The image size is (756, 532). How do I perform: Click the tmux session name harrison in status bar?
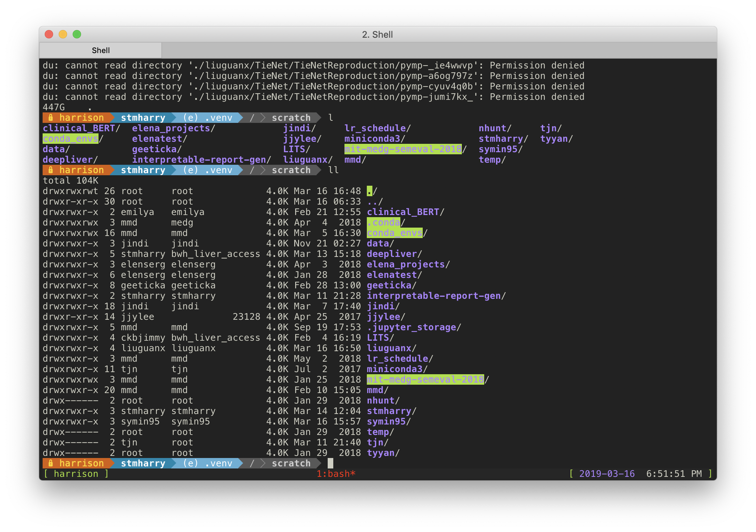click(76, 474)
